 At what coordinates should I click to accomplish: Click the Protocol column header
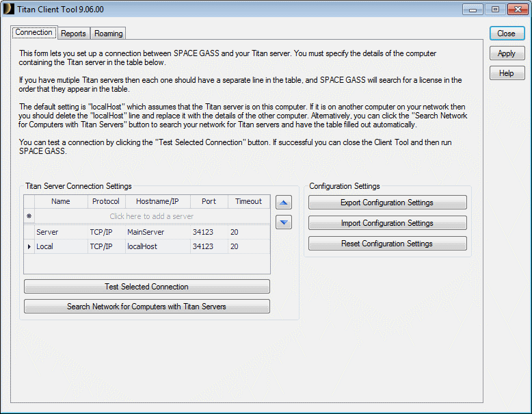pos(106,201)
